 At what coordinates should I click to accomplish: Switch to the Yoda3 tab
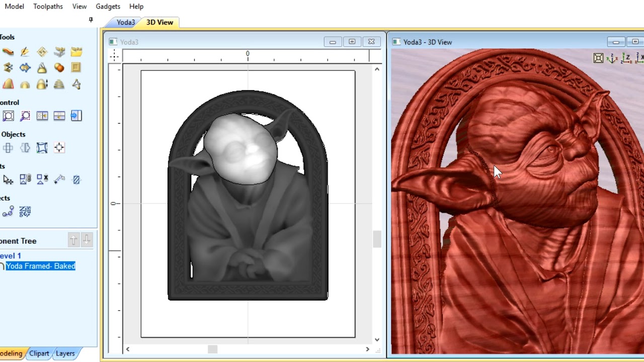click(x=125, y=23)
